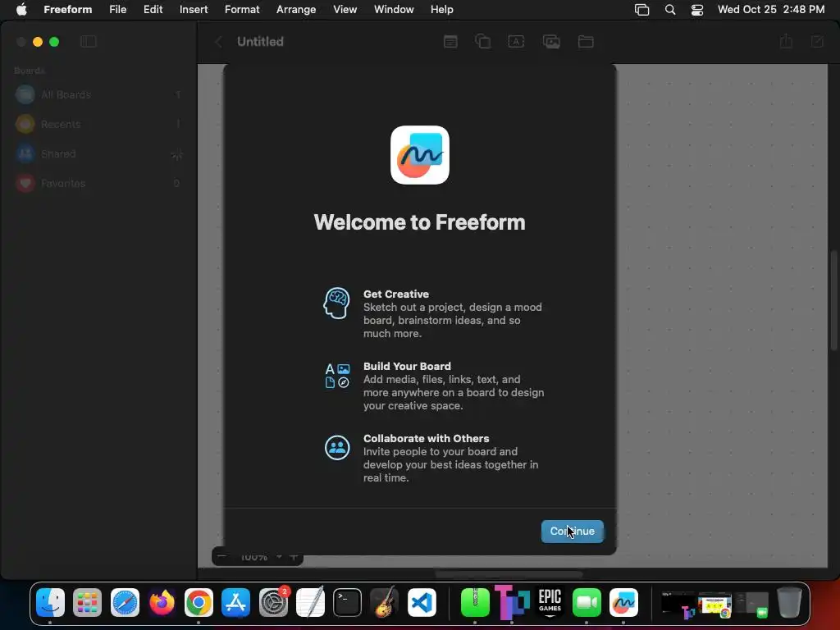This screenshot has height=630, width=840.
Task: Select Favorites in sidebar
Action: click(98, 183)
